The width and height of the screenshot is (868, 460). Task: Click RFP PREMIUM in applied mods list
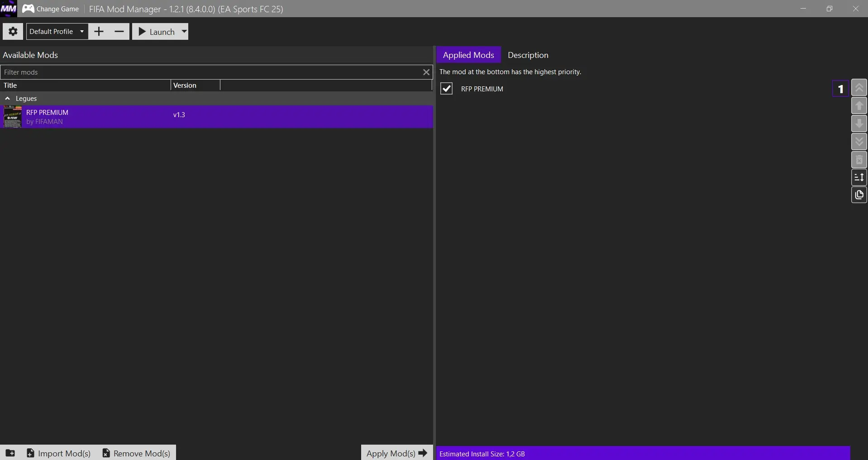click(482, 89)
